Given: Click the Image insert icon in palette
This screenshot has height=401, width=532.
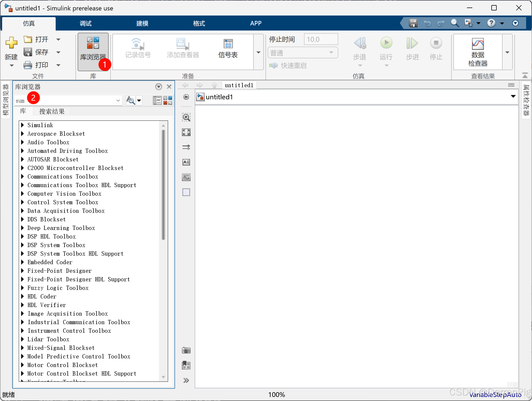Looking at the screenshot, I should click(186, 177).
